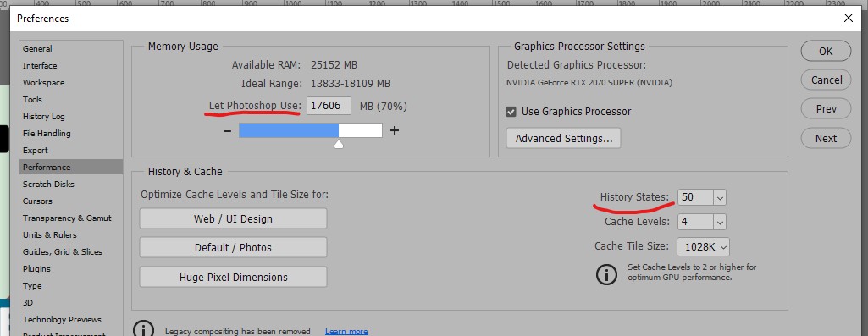Increase memory with the plus button
Screen dimensions: 868x336
(x=395, y=130)
